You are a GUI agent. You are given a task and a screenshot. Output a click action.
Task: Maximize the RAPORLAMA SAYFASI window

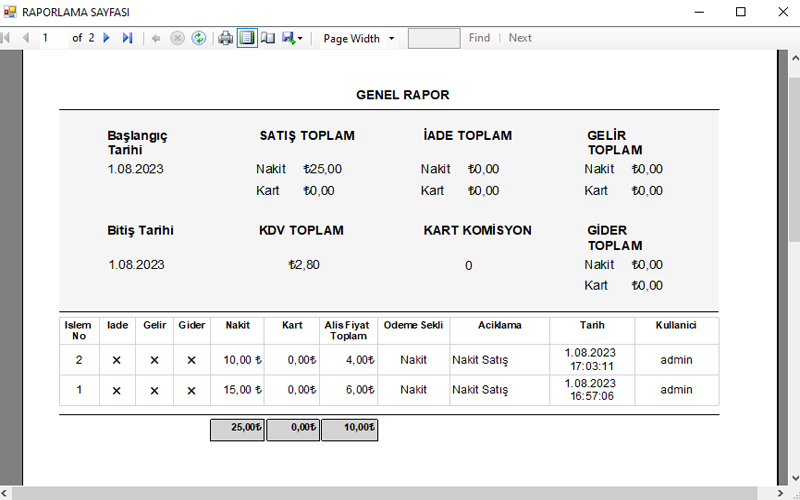(741, 12)
